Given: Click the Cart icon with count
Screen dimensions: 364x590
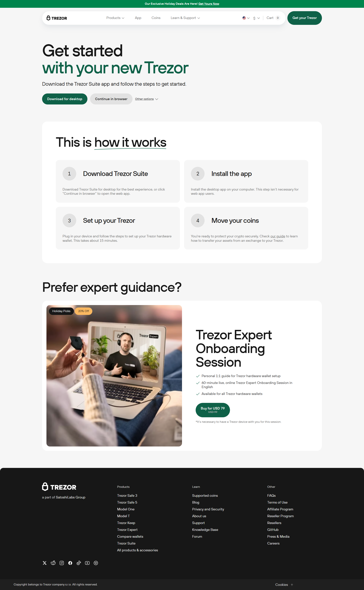Looking at the screenshot, I should [273, 18].
